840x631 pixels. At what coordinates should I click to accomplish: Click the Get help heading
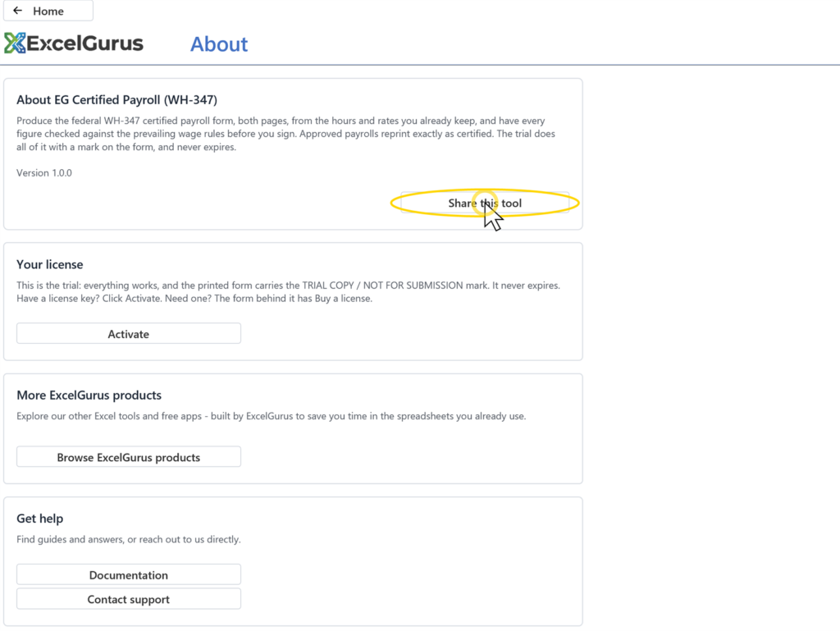tap(39, 519)
